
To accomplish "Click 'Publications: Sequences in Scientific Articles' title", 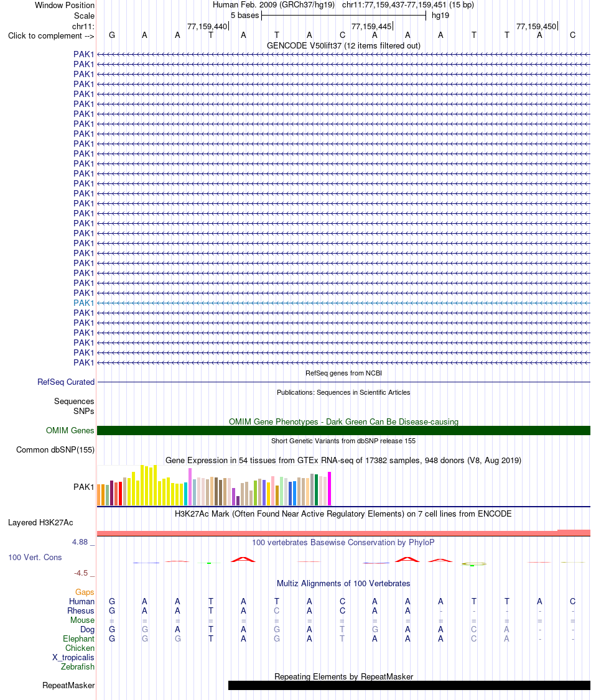I will click(x=343, y=392).
